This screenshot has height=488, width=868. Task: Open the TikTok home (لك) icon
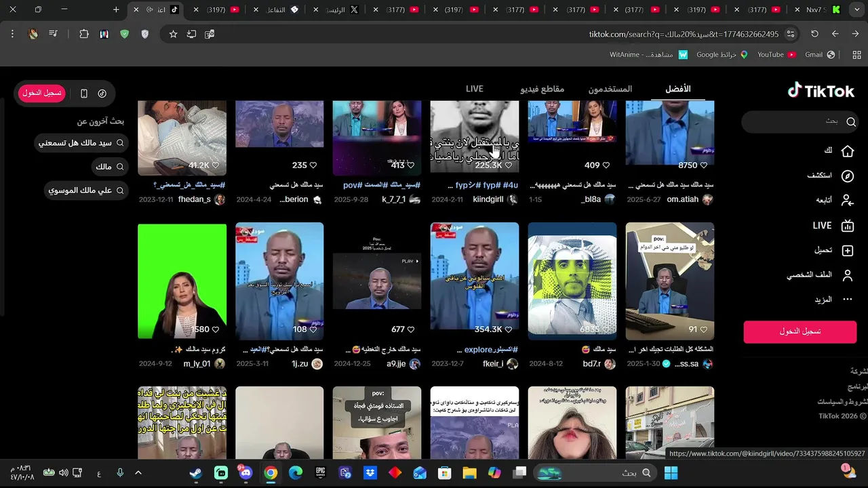click(847, 151)
